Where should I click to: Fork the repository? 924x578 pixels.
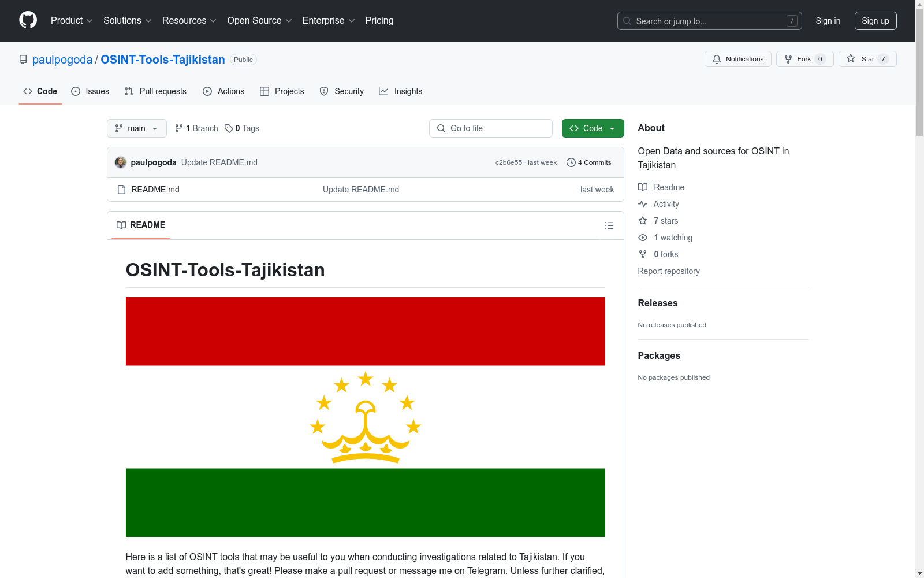804,59
